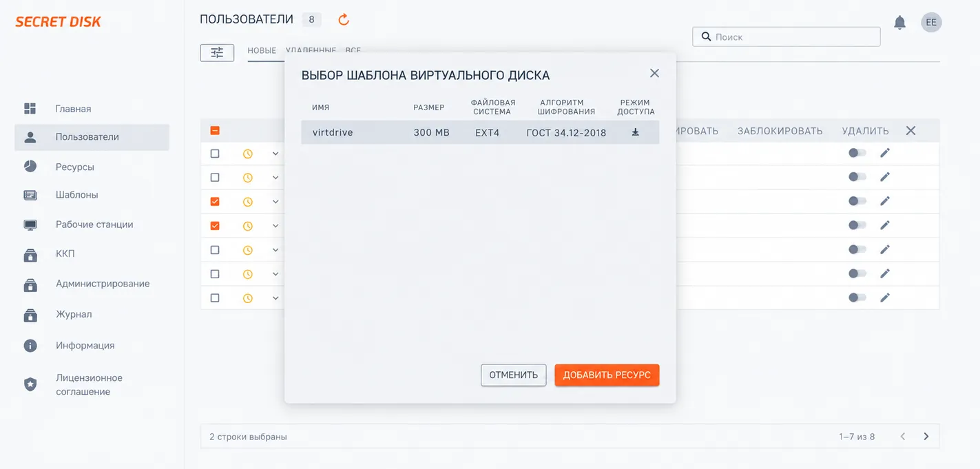Click the clock status icon in top row
This screenshot has height=469, width=980.
tap(248, 154)
